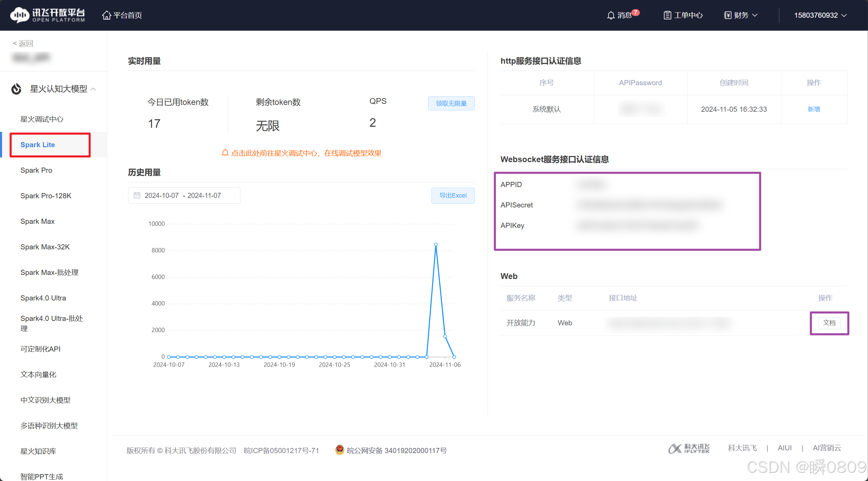868x481 pixels.
Task: Open the AIUI footer link
Action: [785, 448]
